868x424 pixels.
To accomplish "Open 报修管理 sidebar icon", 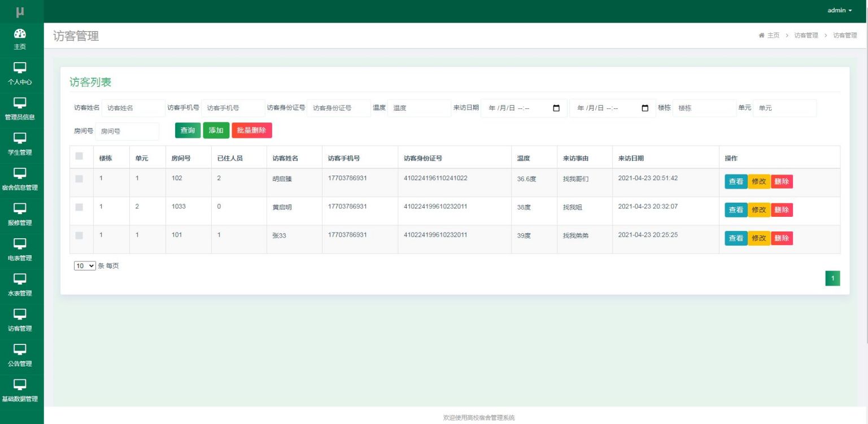I will coord(20,208).
